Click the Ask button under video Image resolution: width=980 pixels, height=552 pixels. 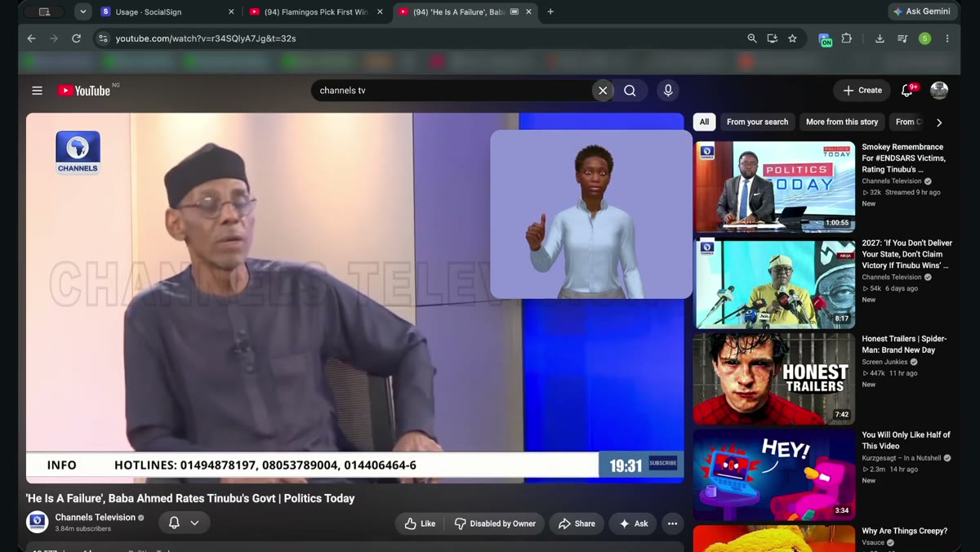(633, 523)
